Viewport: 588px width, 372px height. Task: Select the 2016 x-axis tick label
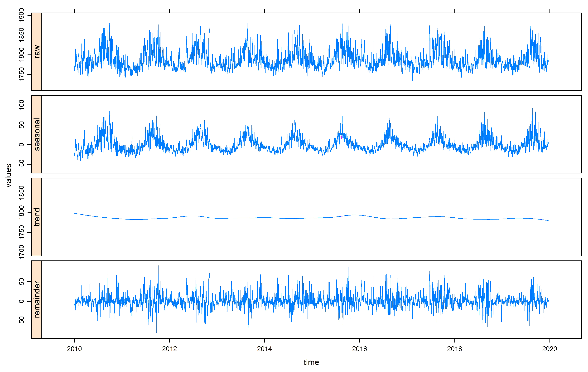[x=359, y=349]
